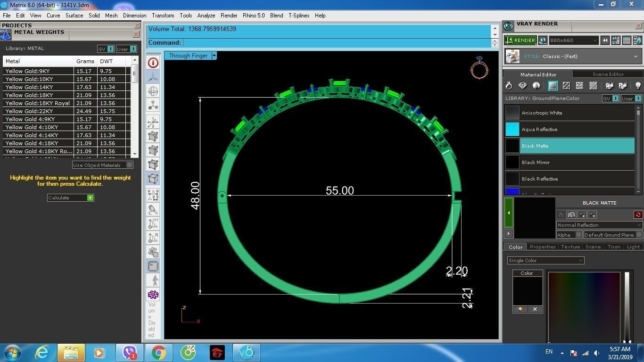Close the Metal Weights panel
This screenshot has height=362, width=644.
tap(136, 34)
